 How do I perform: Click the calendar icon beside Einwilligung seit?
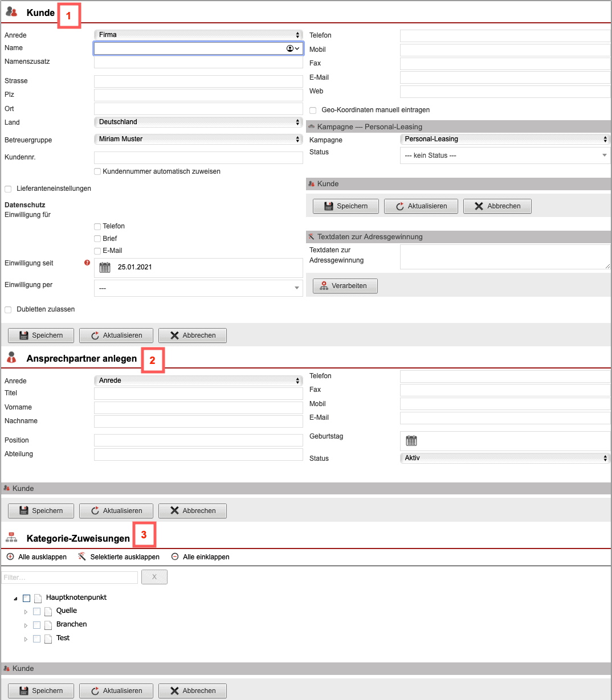[x=105, y=267]
